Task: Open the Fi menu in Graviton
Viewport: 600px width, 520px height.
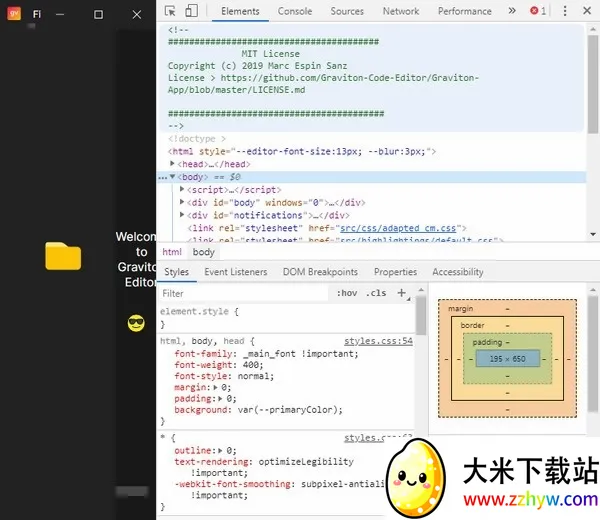Action: 37,14
